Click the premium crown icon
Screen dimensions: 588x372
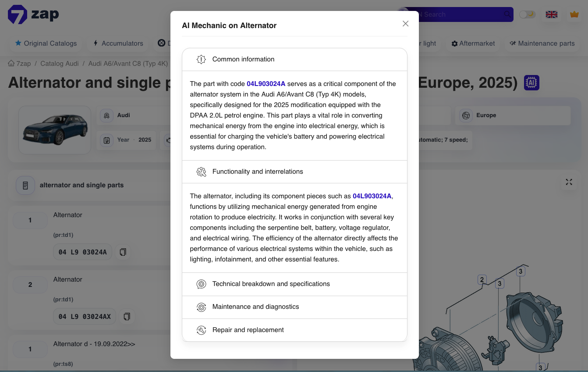[x=574, y=14]
